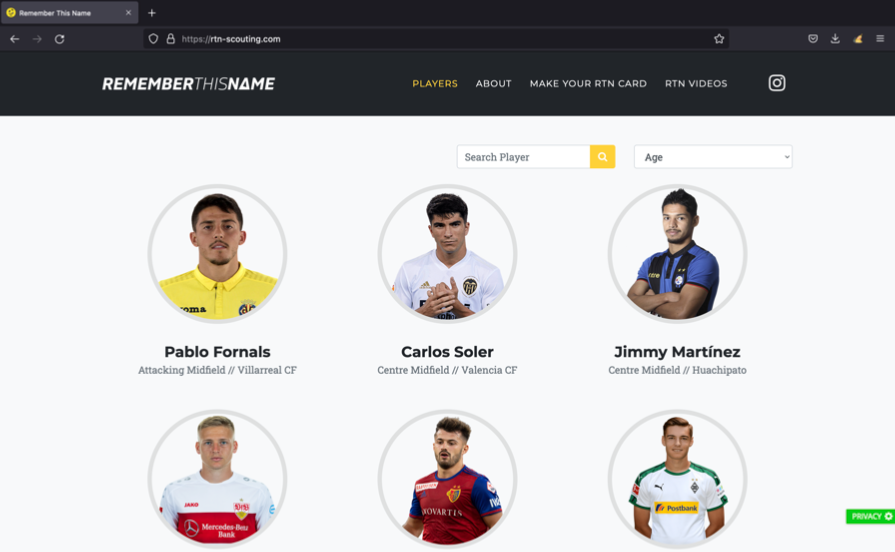Bookmark page with star icon
The image size is (895, 552).
tap(719, 39)
